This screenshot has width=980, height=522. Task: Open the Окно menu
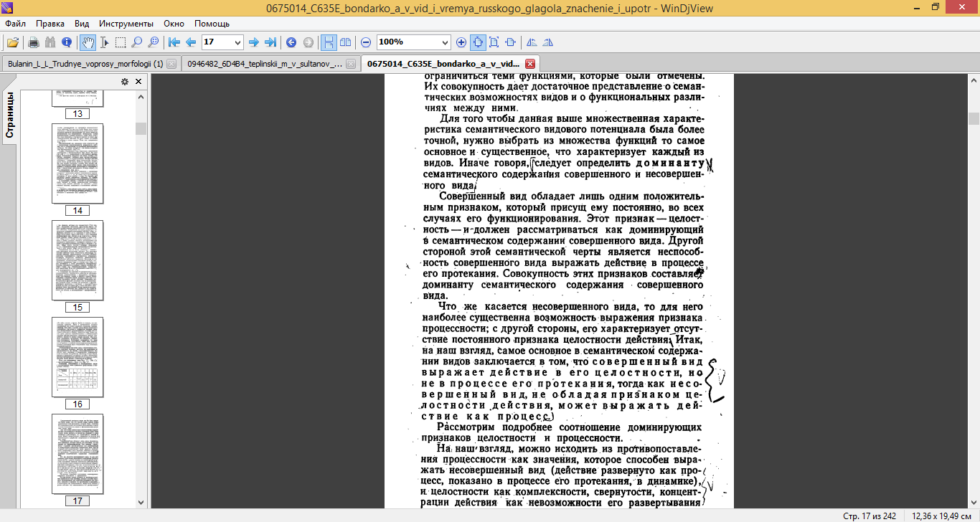tap(174, 23)
